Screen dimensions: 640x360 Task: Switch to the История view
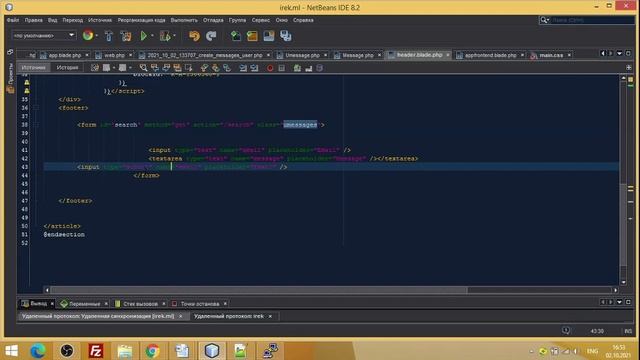point(67,68)
